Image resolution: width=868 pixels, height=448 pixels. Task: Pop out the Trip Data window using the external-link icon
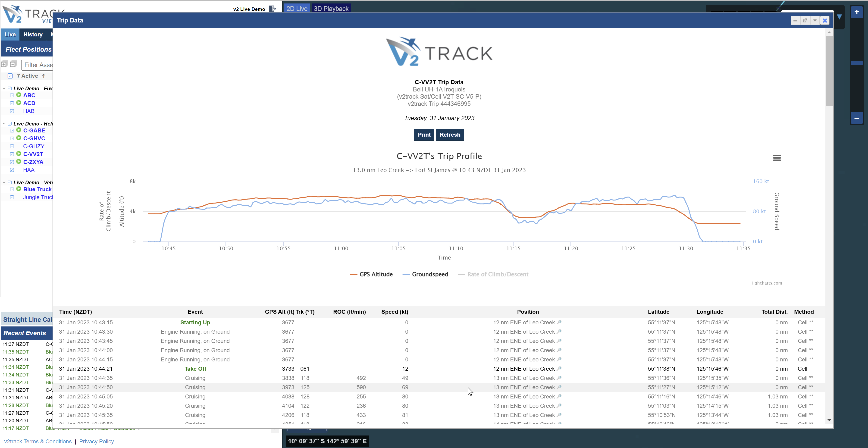805,21
